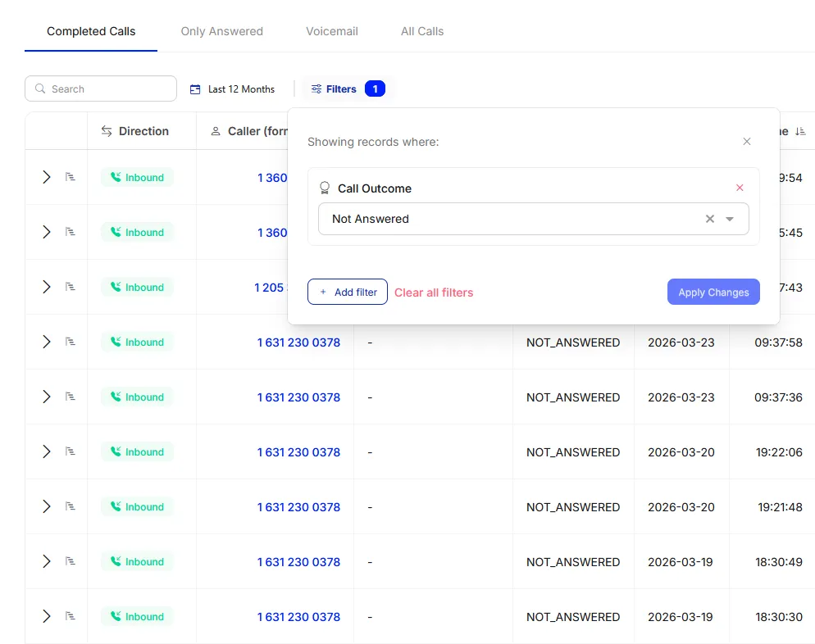Click Apply Changes button

coord(713,292)
